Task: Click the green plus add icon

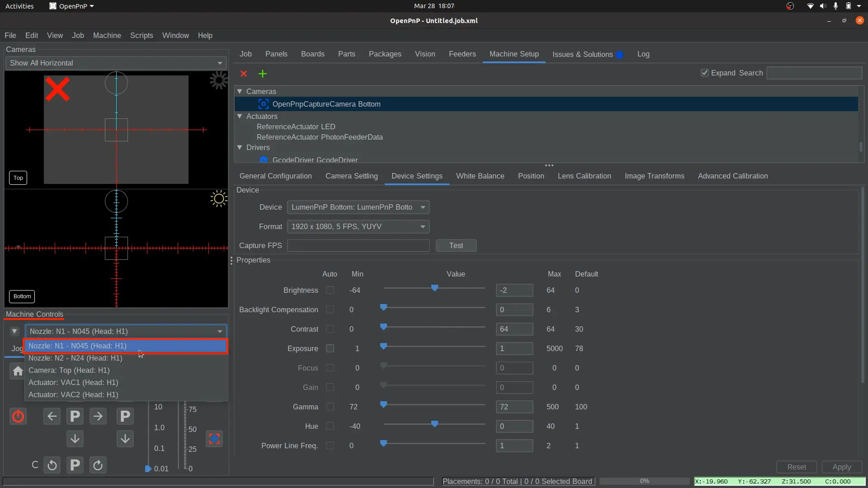Action: click(x=263, y=74)
